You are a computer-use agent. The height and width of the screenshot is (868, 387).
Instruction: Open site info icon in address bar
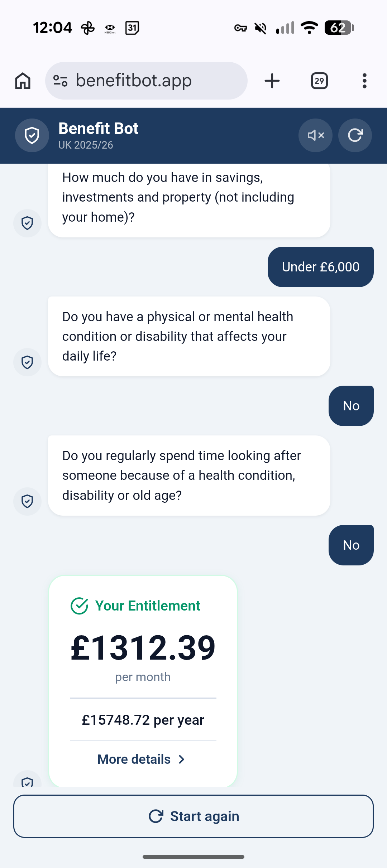click(x=60, y=81)
